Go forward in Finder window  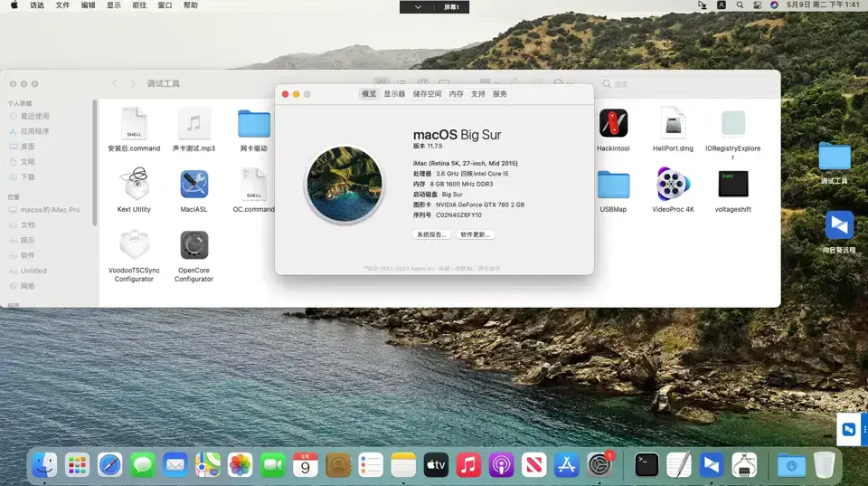click(132, 83)
